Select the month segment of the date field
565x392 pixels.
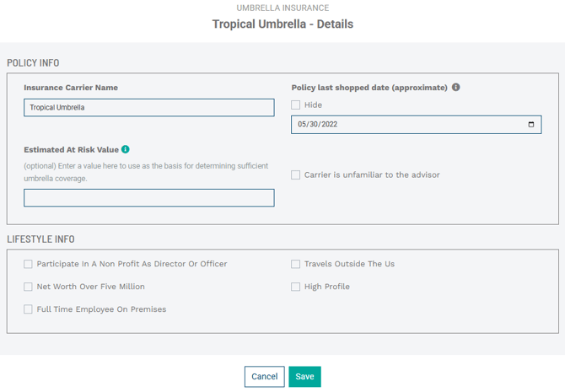[302, 125]
